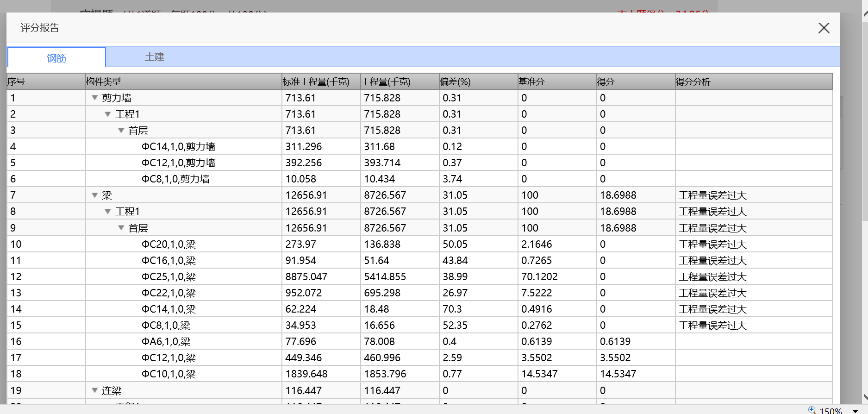Select the ΦC20,1,0,梁 row
Image resolution: width=868 pixels, height=414 pixels.
pos(419,244)
